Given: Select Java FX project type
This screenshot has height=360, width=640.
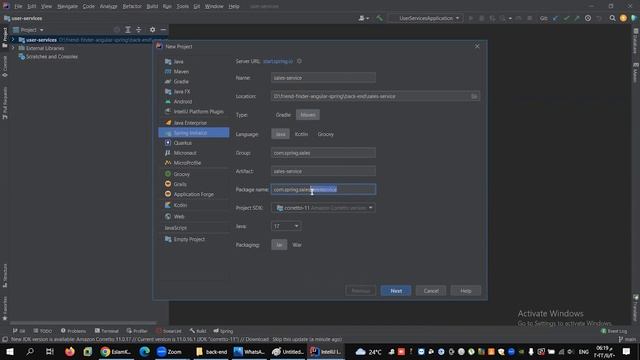Looking at the screenshot, I should tap(182, 91).
